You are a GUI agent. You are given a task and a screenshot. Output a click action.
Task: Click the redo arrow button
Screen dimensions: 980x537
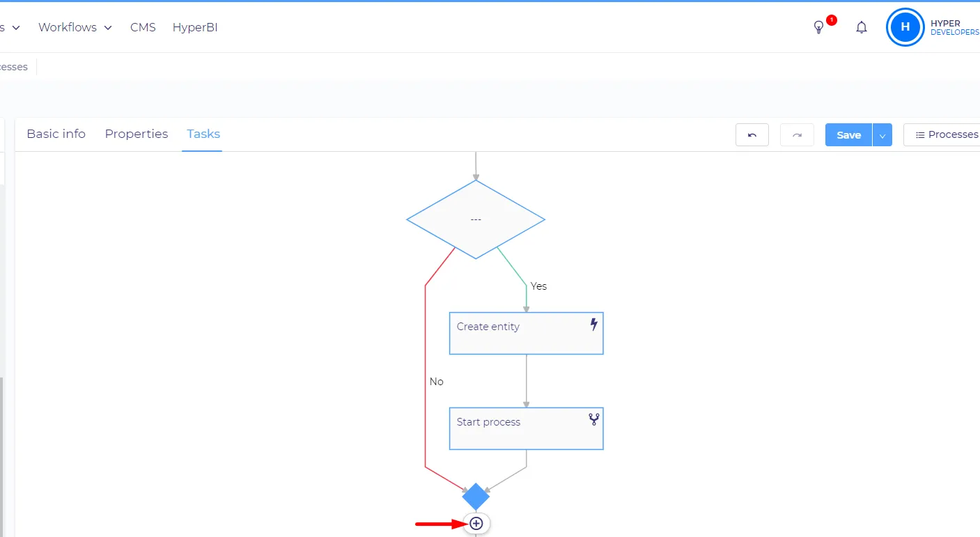click(797, 135)
